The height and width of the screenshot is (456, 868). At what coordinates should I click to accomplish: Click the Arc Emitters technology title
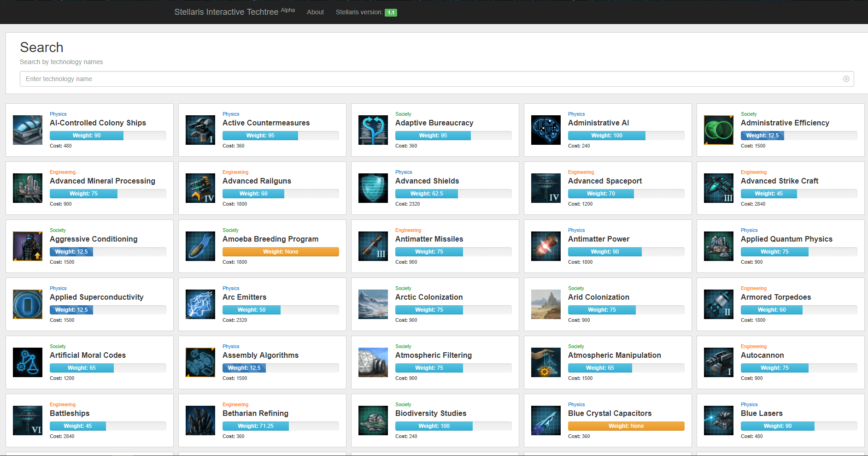(244, 297)
